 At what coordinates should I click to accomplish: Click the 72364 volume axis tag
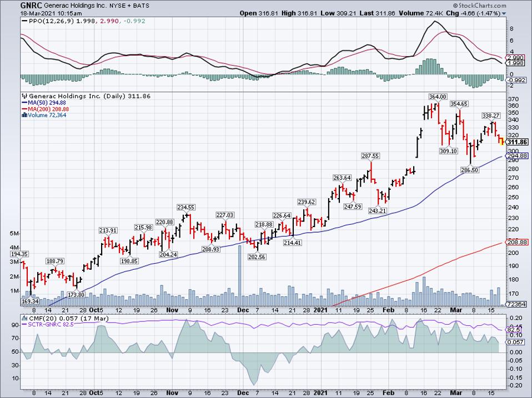[x=517, y=304]
